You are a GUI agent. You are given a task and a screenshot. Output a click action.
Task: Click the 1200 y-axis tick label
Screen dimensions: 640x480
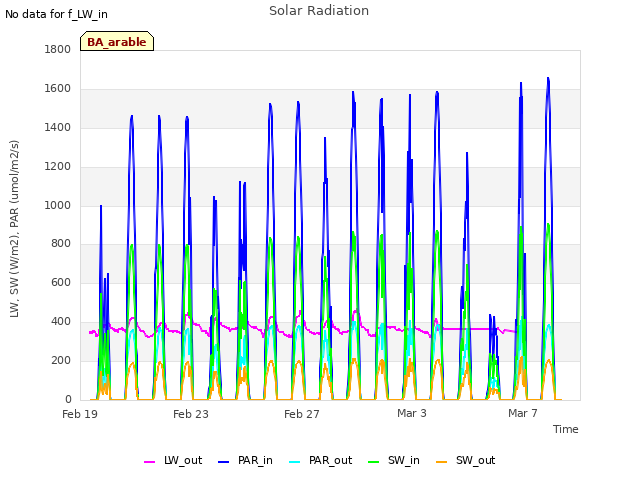pos(58,167)
